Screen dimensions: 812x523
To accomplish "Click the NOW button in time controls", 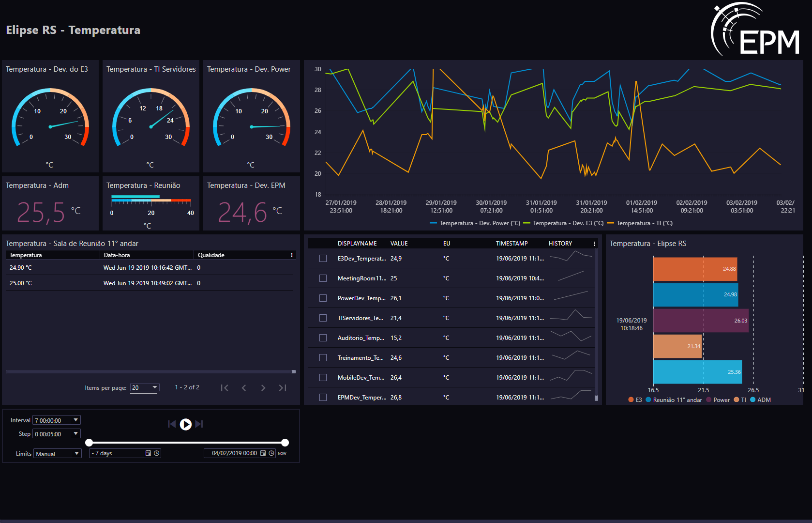I will pos(282,454).
